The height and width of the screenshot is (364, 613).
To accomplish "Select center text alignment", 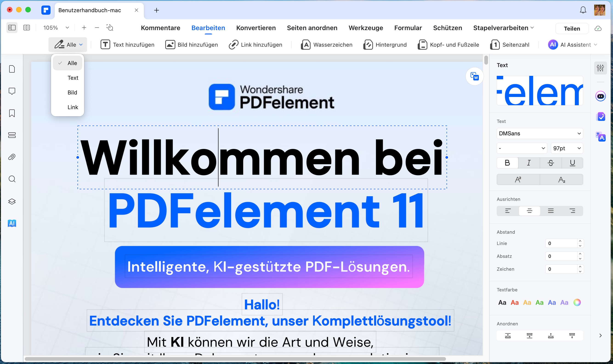I will (529, 211).
